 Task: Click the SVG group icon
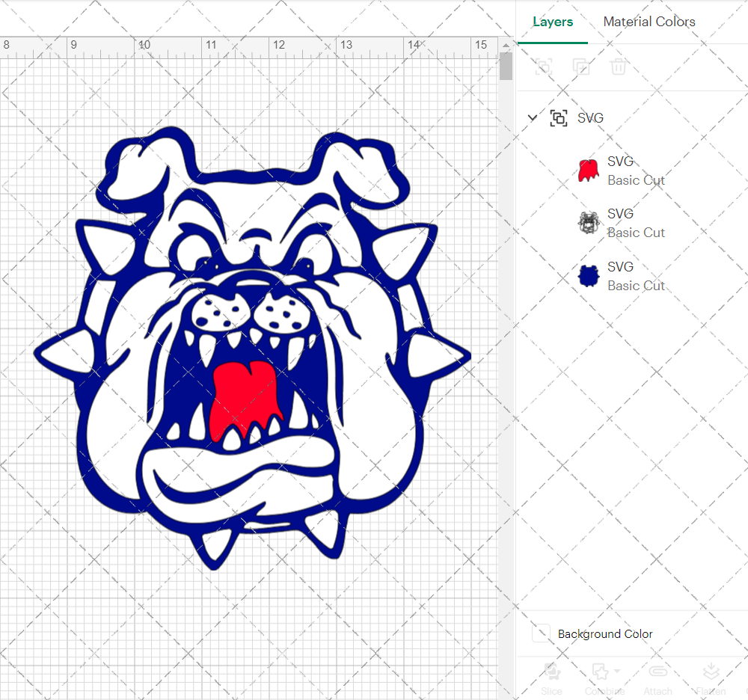click(x=559, y=117)
